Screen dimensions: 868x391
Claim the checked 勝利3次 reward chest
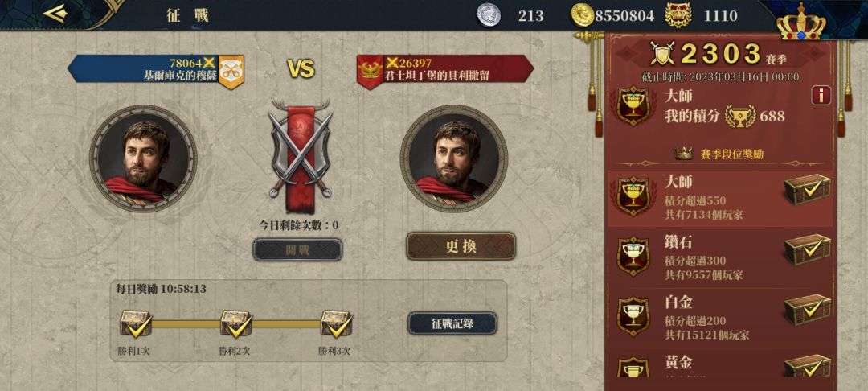click(x=337, y=324)
